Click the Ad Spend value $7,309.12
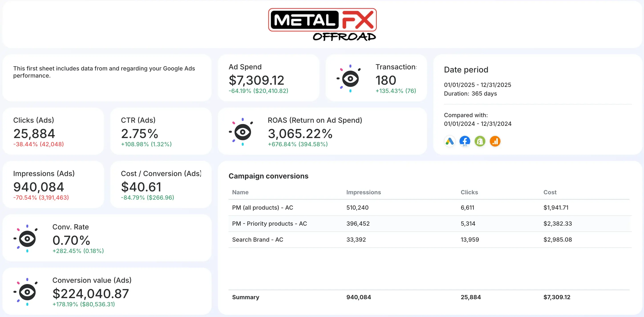The height and width of the screenshot is (317, 644). pyautogui.click(x=256, y=80)
